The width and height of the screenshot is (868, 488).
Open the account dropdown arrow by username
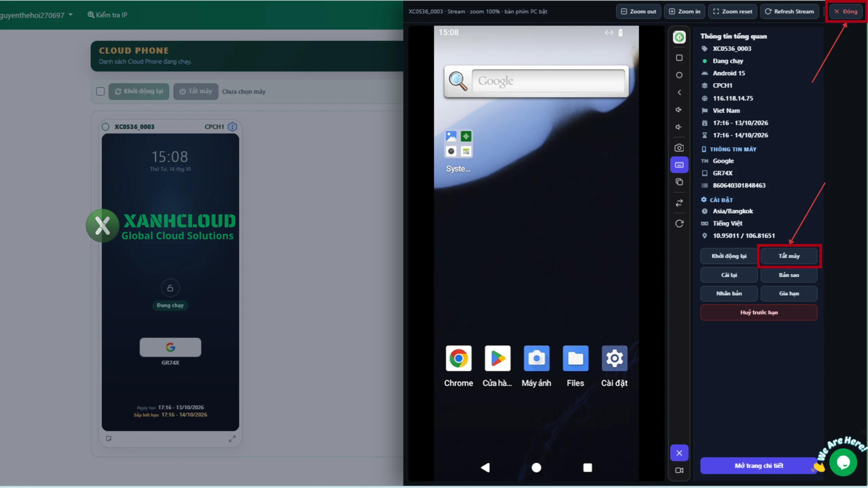pyautogui.click(x=71, y=15)
